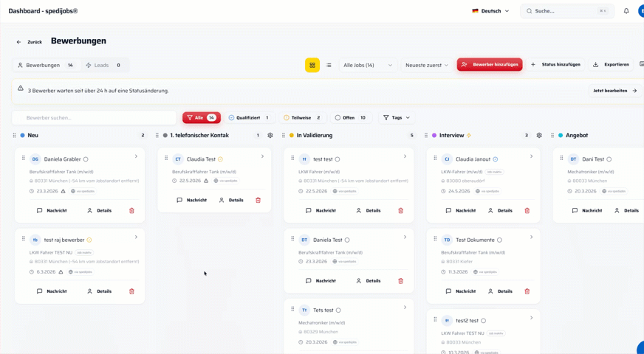
Task: Select the Alle 14 filter
Action: 202,118
